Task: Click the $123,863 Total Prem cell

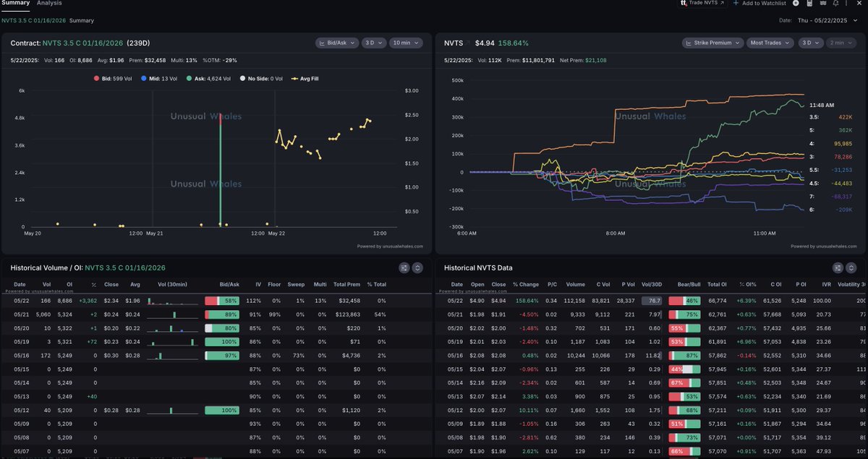Action: point(348,314)
